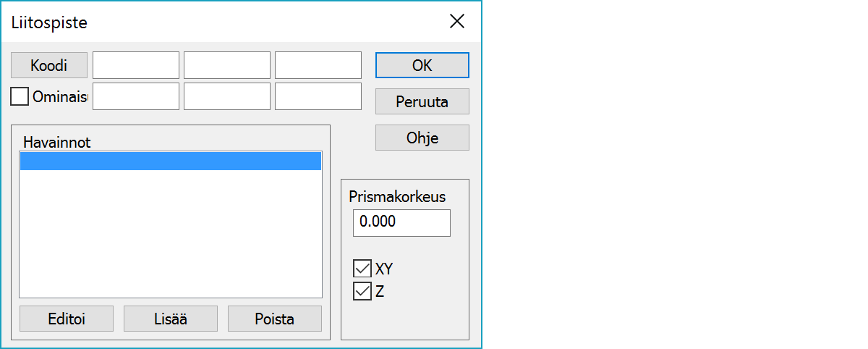This screenshot has width=868, height=349.
Task: Click the middle field in the Ominaisuus row
Action: (x=227, y=96)
